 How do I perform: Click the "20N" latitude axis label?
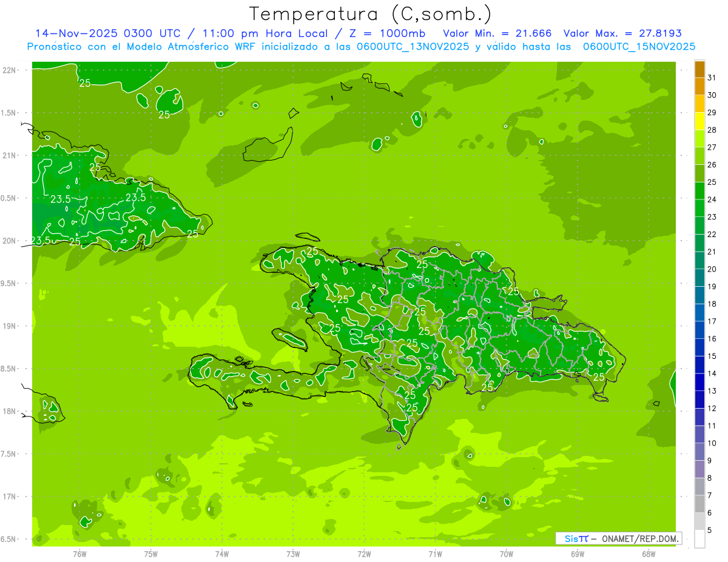click(10, 241)
